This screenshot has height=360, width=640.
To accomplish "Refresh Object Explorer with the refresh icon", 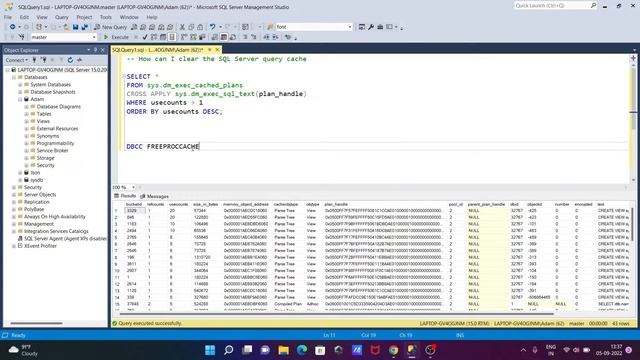I will tap(70, 60).
